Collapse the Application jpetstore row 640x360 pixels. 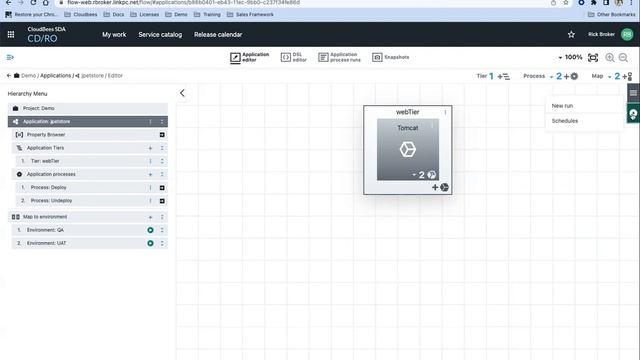162,122
